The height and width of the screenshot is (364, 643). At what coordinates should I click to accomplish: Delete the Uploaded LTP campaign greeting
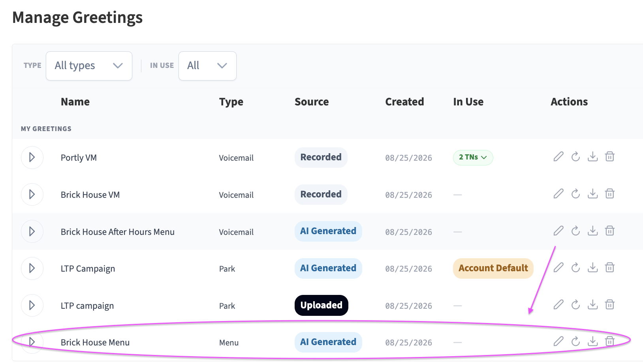(x=610, y=304)
